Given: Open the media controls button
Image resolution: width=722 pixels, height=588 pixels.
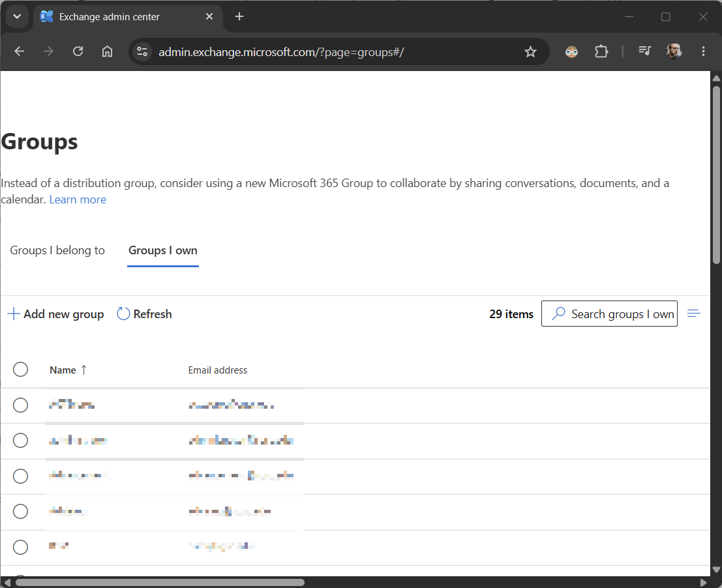Looking at the screenshot, I should (644, 51).
